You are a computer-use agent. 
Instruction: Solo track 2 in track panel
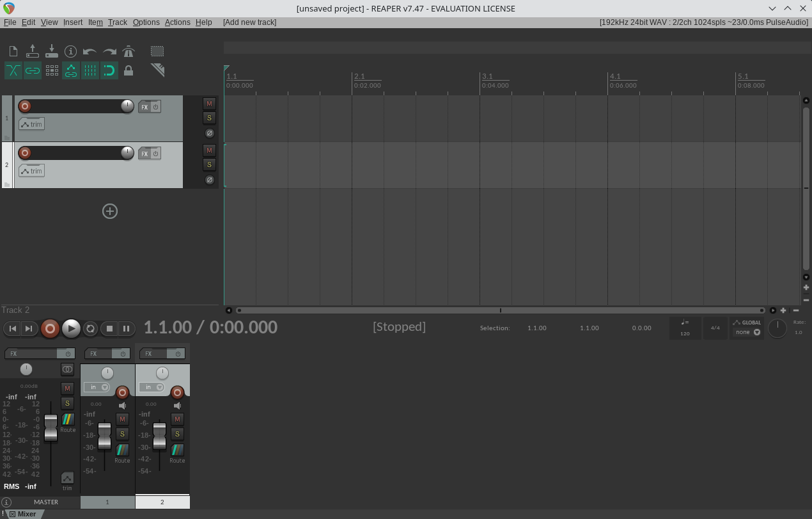tap(209, 164)
